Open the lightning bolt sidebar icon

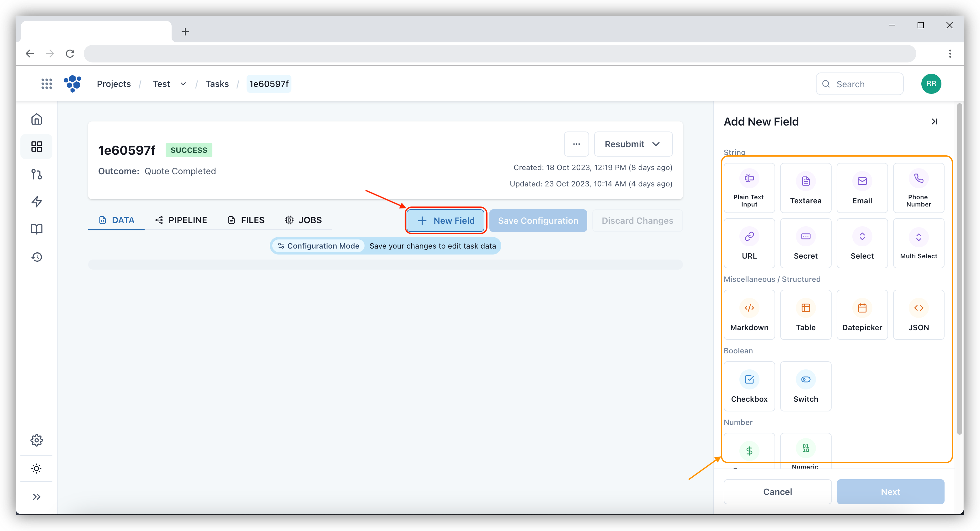(x=36, y=202)
